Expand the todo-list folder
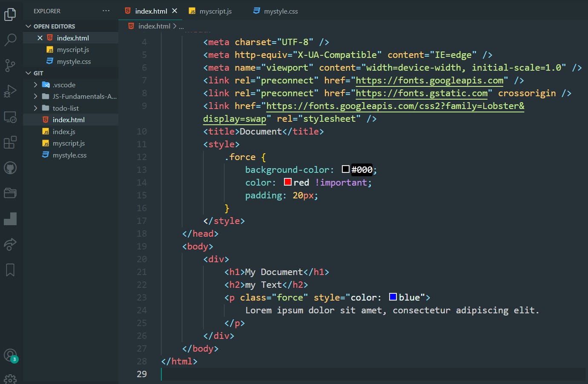Viewport: 588px width, 384px height. coord(36,108)
